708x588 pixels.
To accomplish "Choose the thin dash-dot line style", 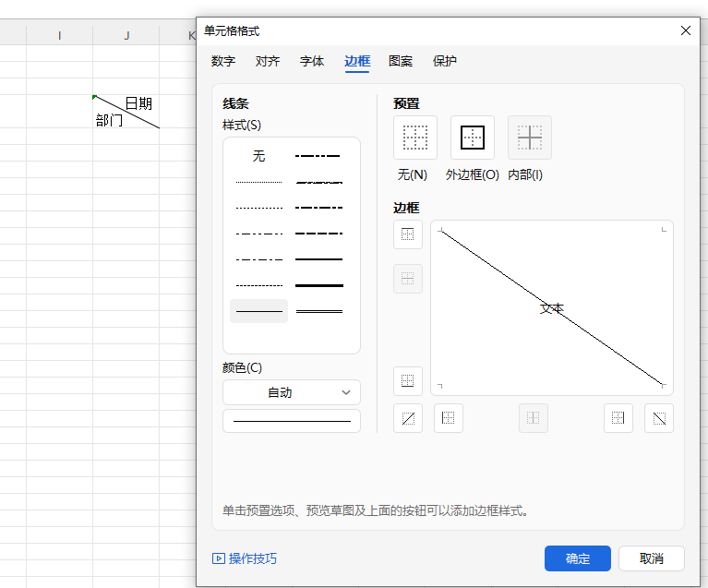I will click(x=258, y=259).
